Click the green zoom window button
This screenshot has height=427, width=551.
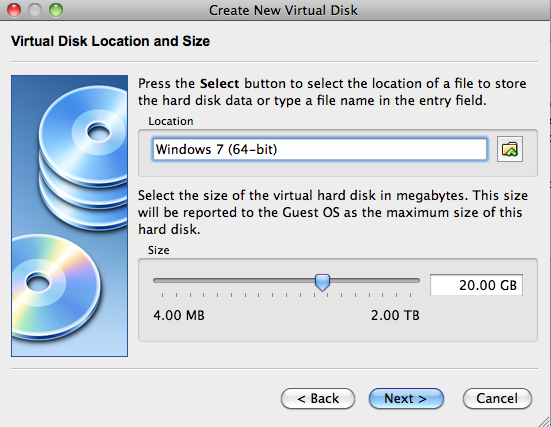coord(56,10)
